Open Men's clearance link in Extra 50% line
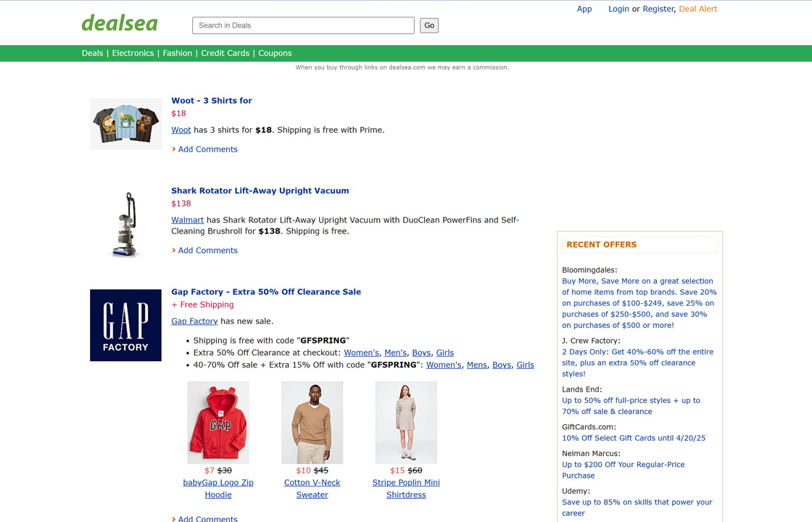 (x=396, y=352)
